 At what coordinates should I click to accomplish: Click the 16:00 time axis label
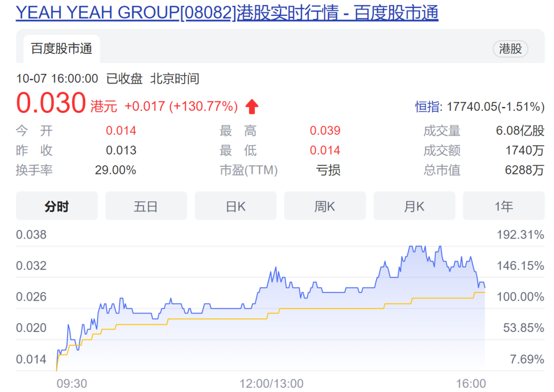click(470, 384)
